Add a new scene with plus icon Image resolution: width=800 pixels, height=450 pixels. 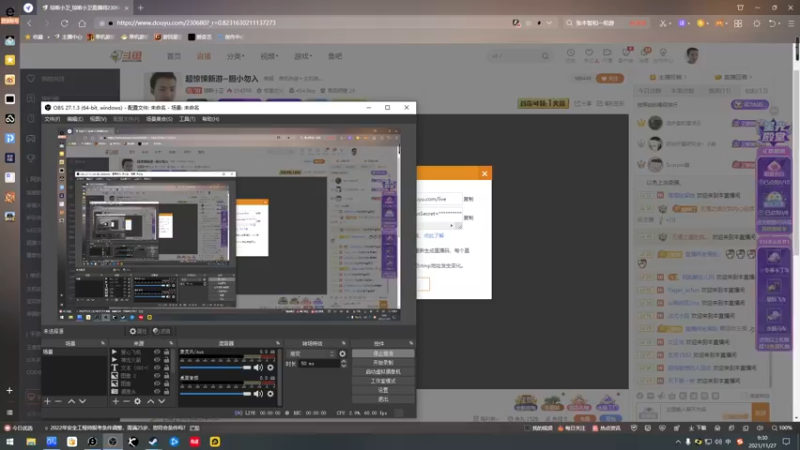(47, 402)
